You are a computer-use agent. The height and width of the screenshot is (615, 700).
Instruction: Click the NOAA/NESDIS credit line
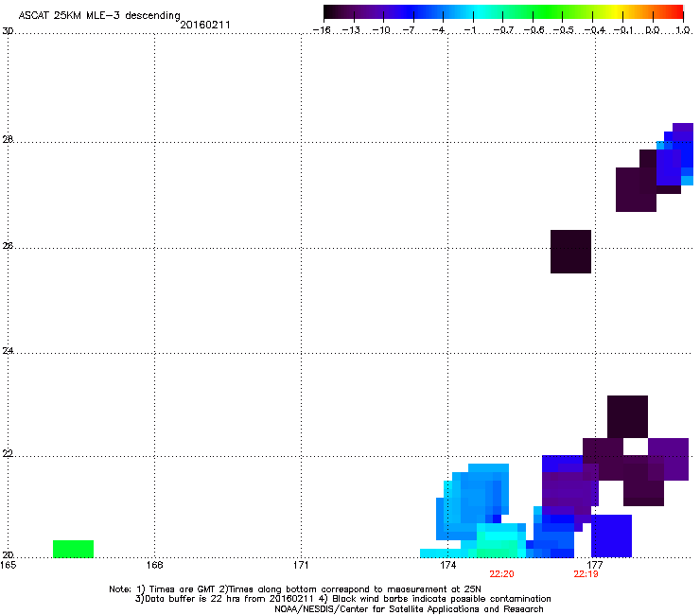coord(409,609)
